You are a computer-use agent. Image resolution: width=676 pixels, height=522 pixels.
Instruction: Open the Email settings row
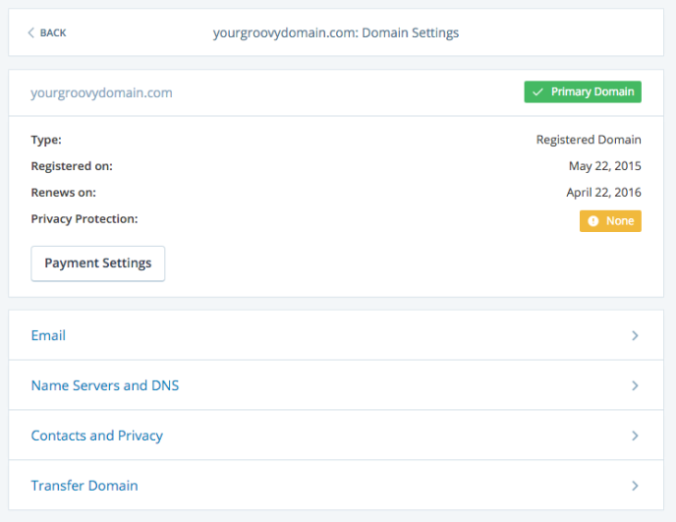click(x=48, y=336)
